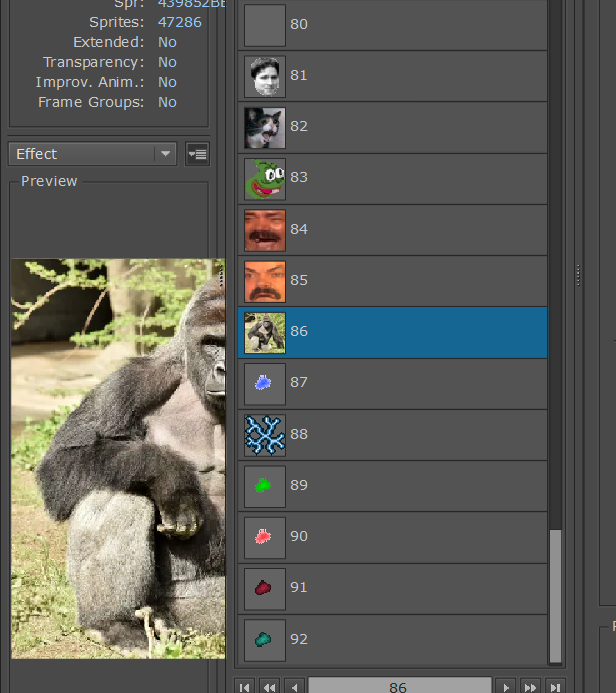Image resolution: width=616 pixels, height=693 pixels.
Task: Select the gorilla effect item 86
Action: (x=392, y=332)
